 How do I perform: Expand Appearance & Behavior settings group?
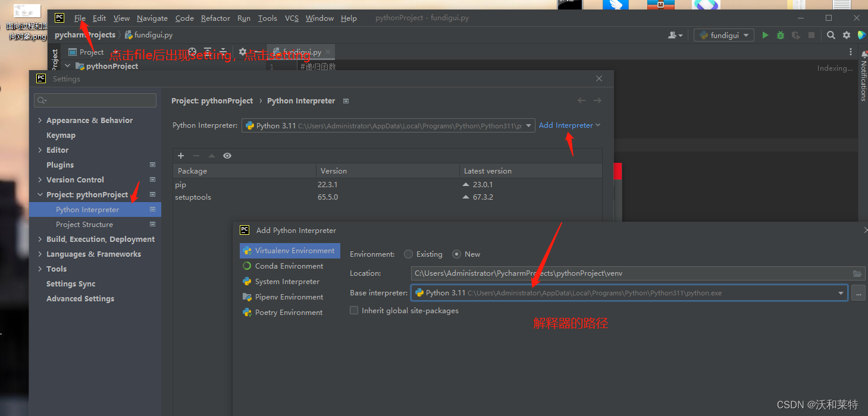(40, 121)
